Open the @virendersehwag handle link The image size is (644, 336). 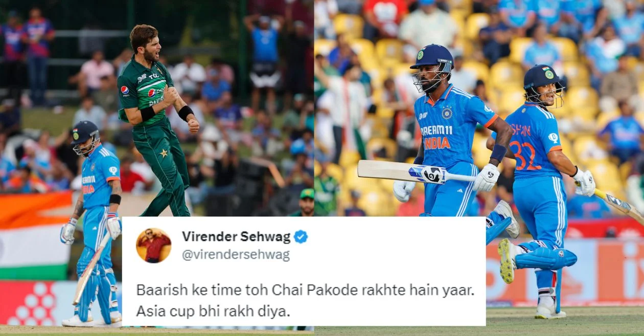(236, 255)
